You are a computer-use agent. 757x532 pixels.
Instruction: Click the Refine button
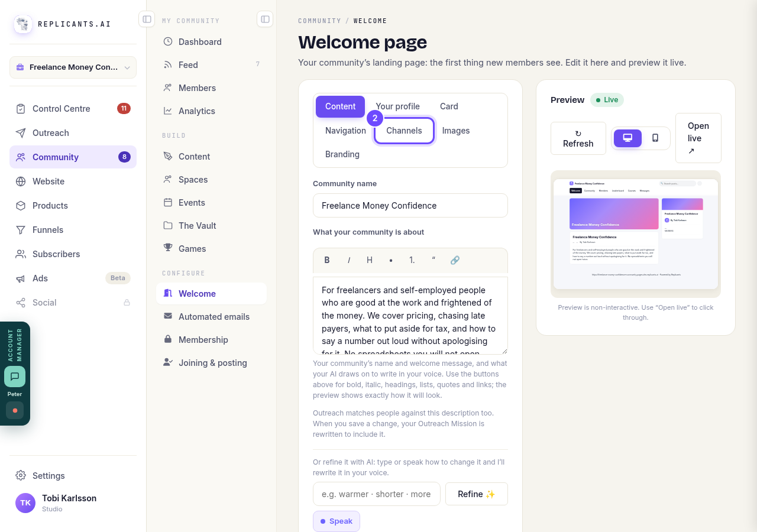click(477, 494)
